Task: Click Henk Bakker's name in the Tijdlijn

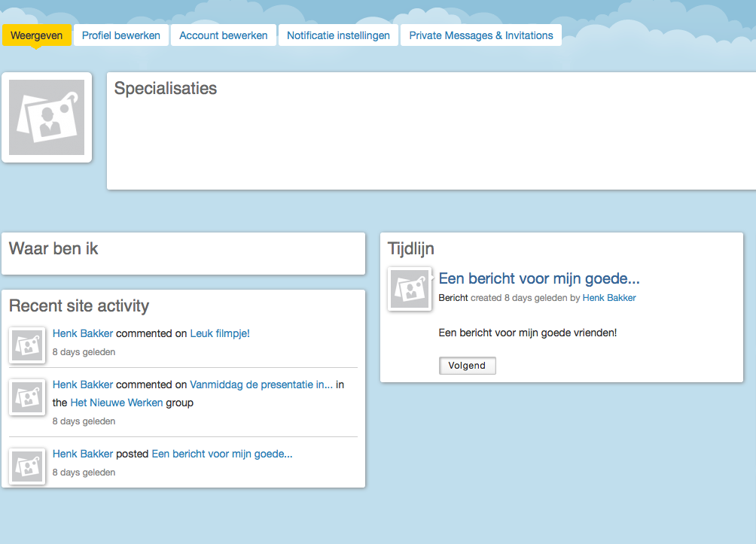Action: tap(609, 297)
